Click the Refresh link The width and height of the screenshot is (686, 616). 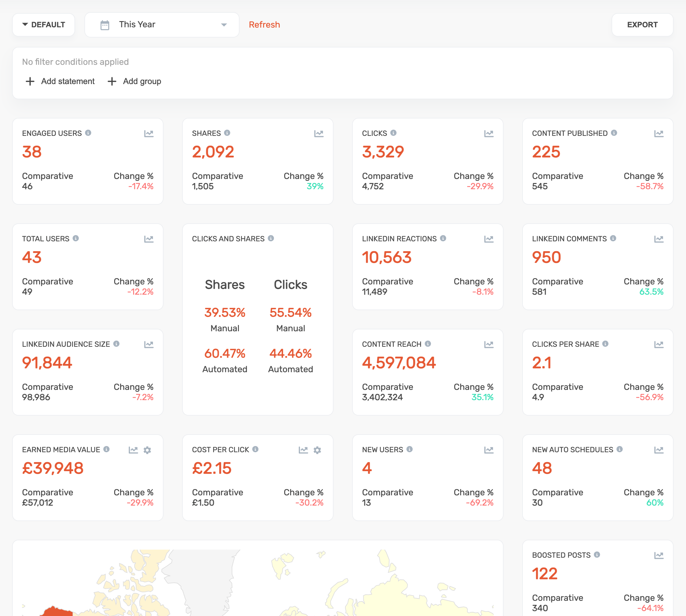[264, 25]
